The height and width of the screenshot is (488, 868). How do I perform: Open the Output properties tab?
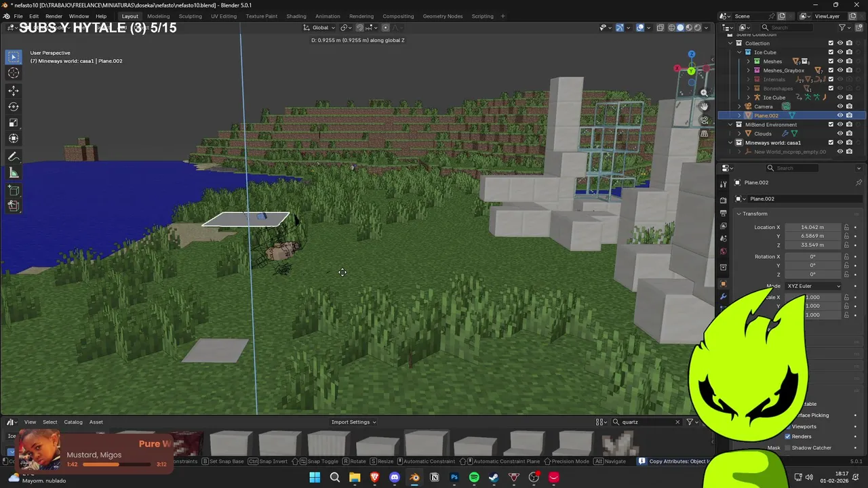tap(724, 213)
